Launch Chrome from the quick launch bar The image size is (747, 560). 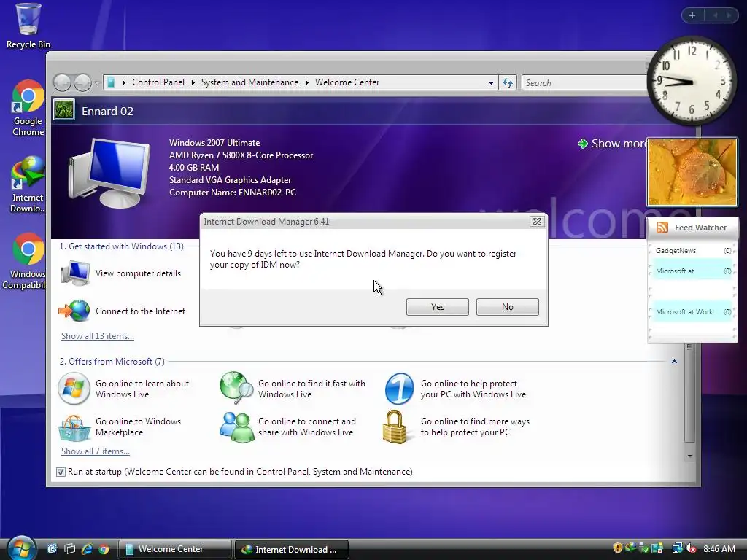(x=104, y=549)
